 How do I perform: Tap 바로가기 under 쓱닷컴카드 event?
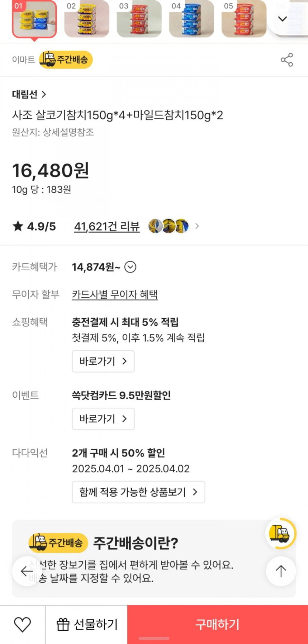[103, 419]
